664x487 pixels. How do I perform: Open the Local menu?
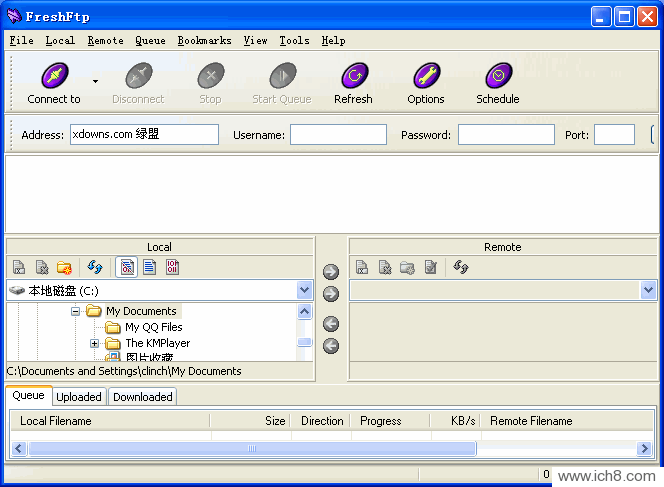(60, 41)
